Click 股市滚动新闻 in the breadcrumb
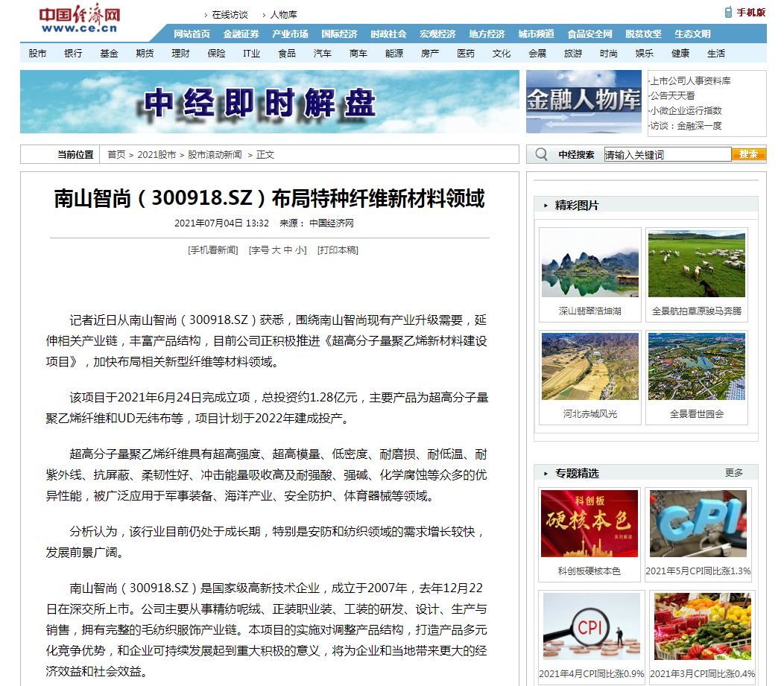Image resolution: width=784 pixels, height=686 pixels. pos(215,155)
